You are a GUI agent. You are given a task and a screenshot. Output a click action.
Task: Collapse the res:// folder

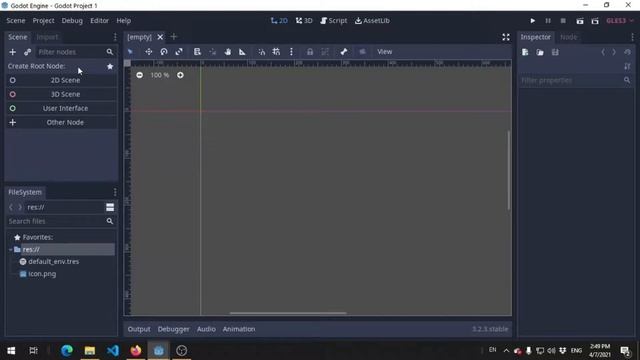(11, 249)
